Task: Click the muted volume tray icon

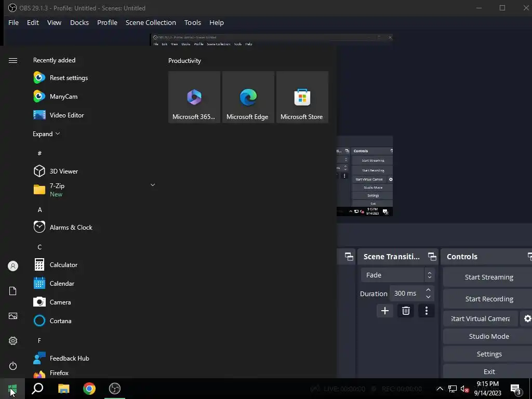Action: [465, 389]
